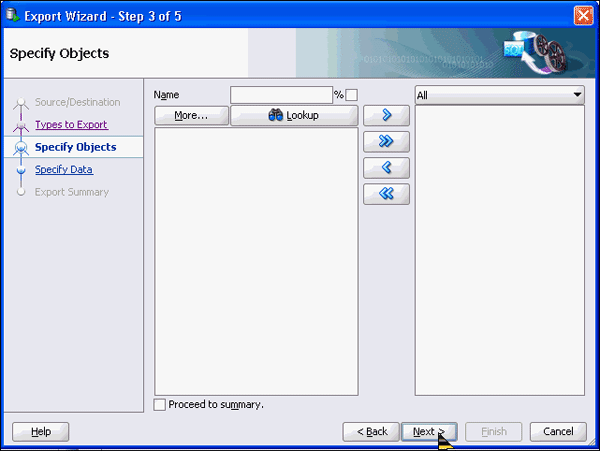The image size is (600, 451).
Task: Remove selected object with single left arrow
Action: pos(386,168)
